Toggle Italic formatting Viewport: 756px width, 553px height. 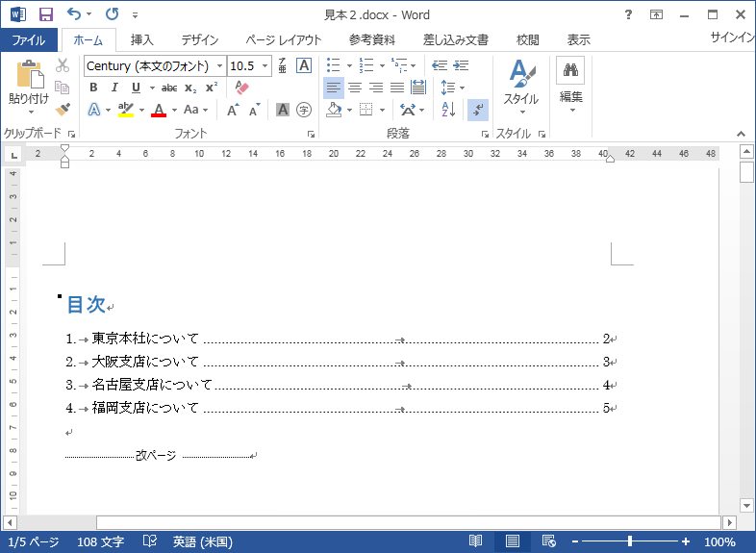click(x=114, y=88)
